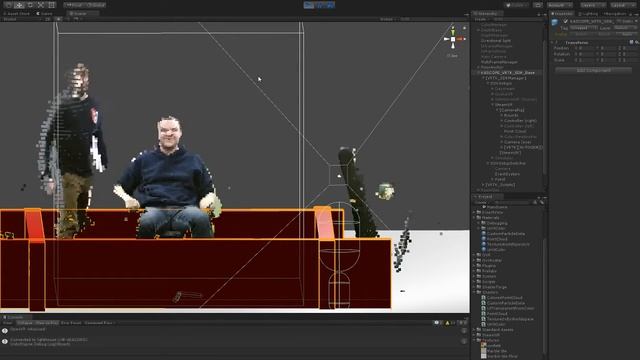The image size is (640, 360).
Task: Click the red X-axis cone on gizmo
Action: (461, 39)
